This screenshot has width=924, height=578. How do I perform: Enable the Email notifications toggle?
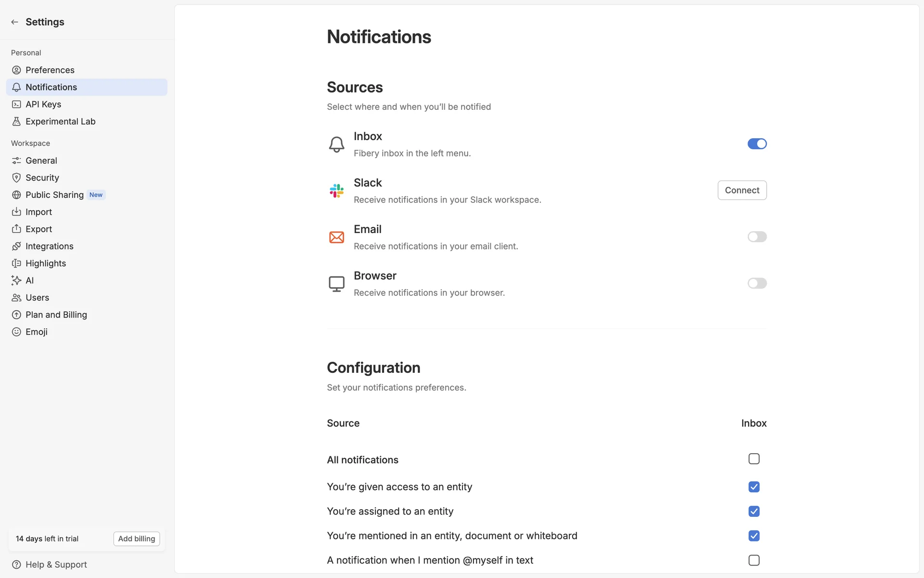[757, 236]
